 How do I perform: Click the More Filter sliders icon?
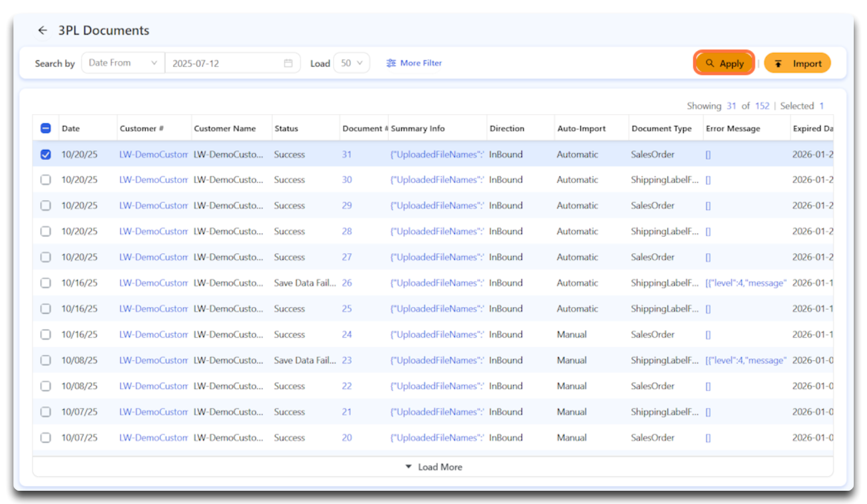coord(391,63)
